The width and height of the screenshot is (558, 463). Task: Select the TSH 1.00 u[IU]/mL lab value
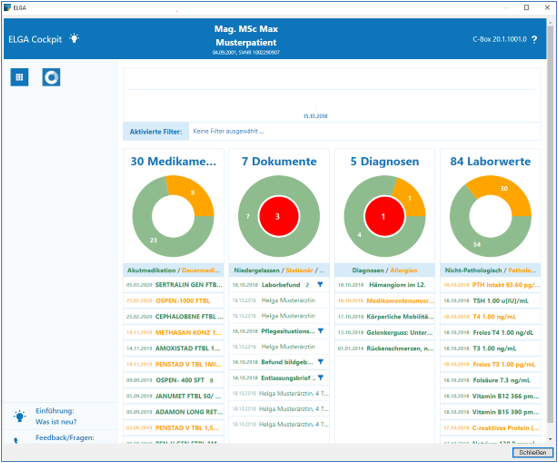coord(490,301)
